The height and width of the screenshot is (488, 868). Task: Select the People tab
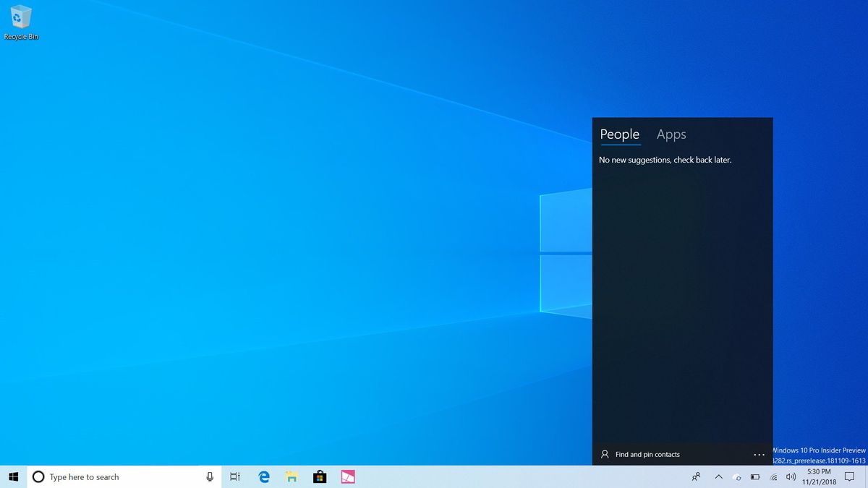619,134
